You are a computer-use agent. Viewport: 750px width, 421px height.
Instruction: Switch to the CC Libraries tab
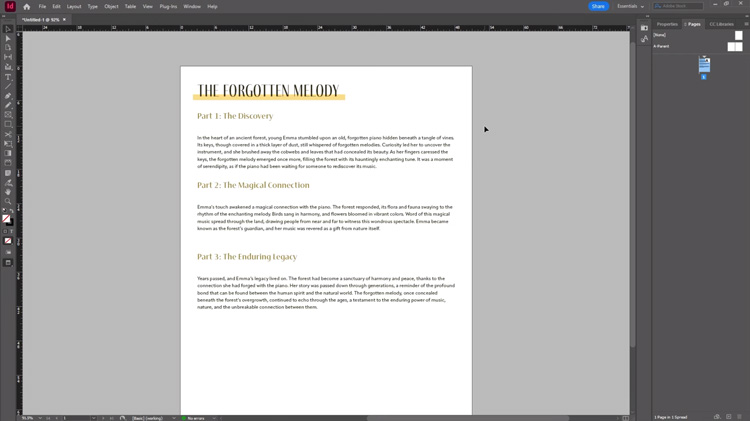click(721, 24)
